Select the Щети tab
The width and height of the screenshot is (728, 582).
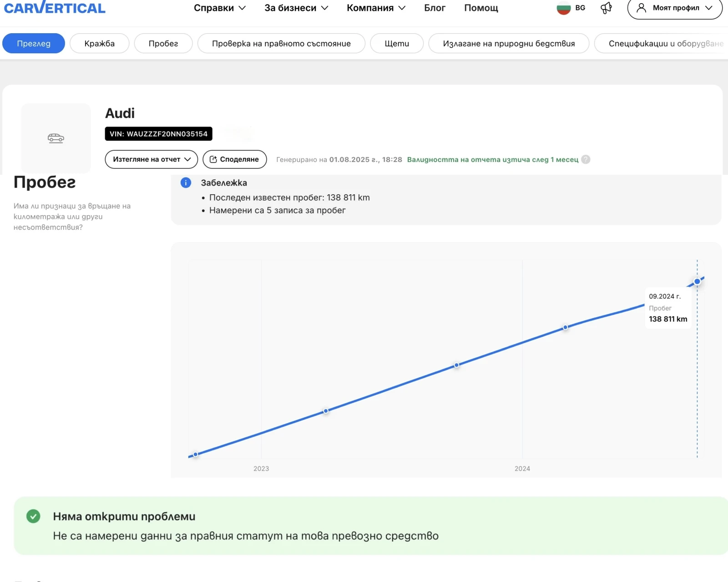[397, 44]
